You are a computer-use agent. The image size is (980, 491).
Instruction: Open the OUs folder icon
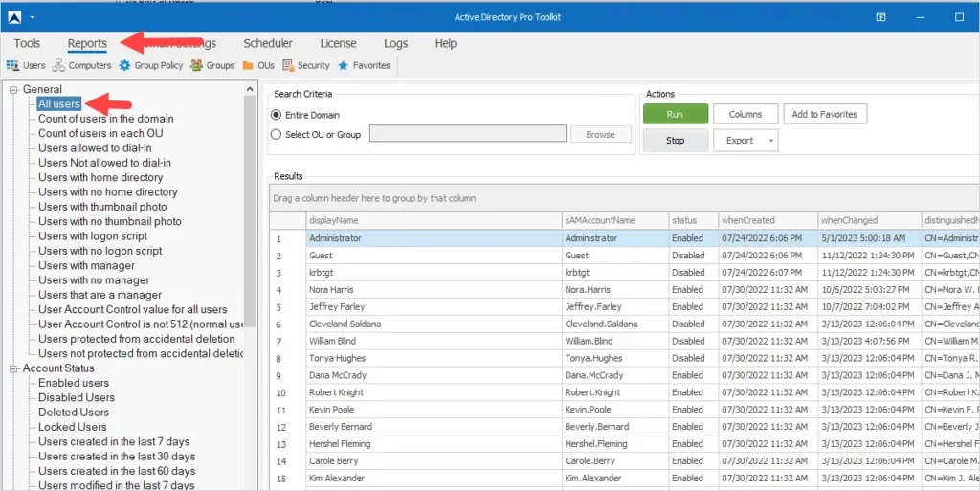(x=248, y=66)
